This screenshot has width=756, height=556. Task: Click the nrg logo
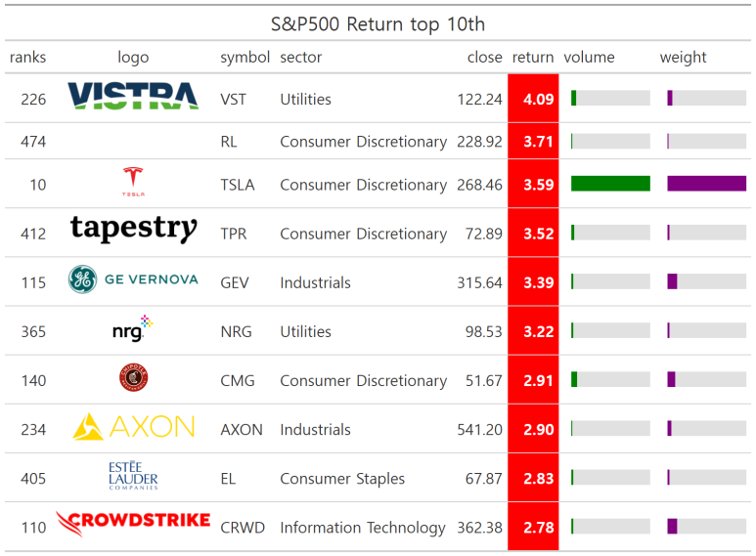(133, 328)
